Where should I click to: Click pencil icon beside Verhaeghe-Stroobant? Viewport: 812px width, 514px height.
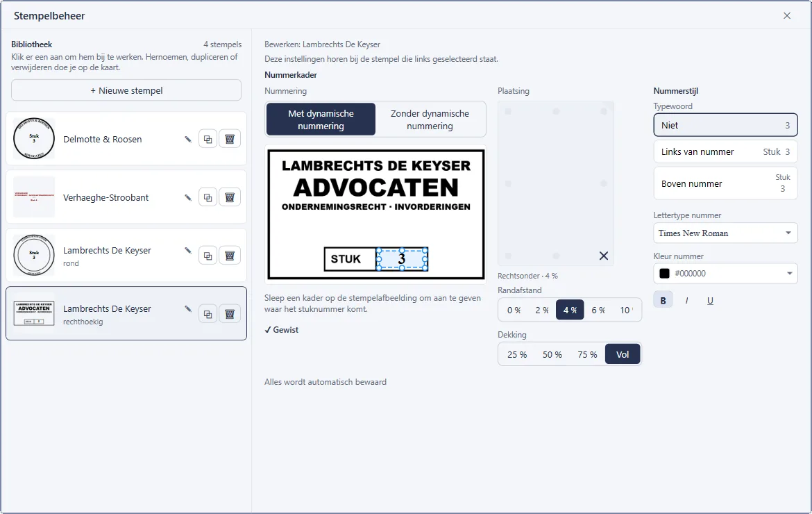[188, 197]
